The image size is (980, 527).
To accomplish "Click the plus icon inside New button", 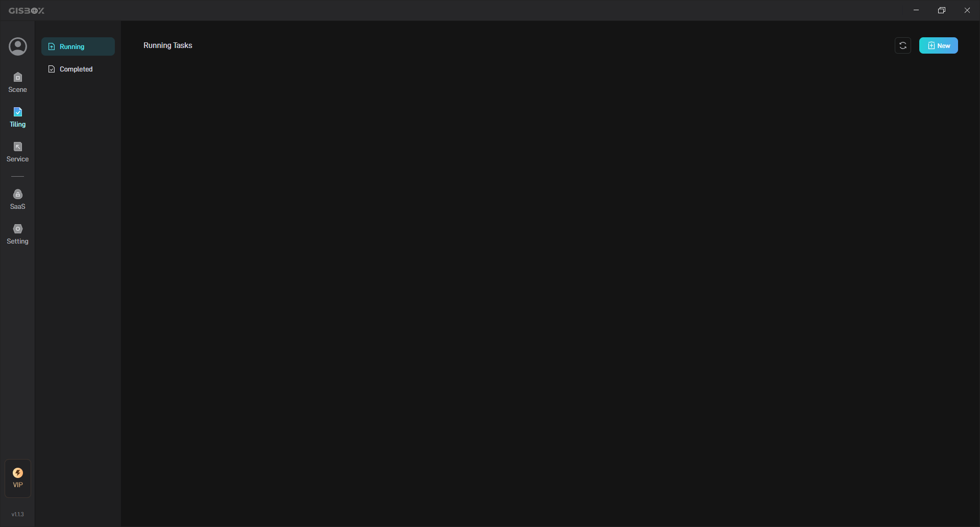I will coord(932,45).
